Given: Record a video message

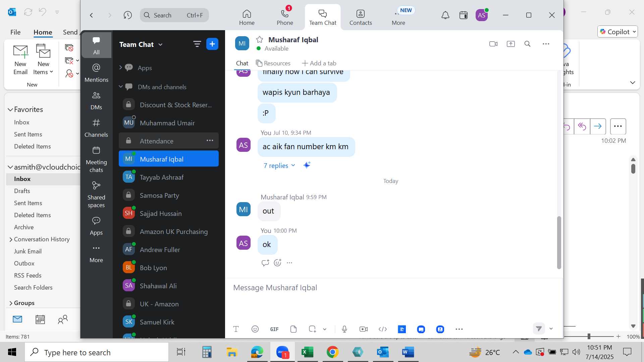Looking at the screenshot, I should point(364,329).
